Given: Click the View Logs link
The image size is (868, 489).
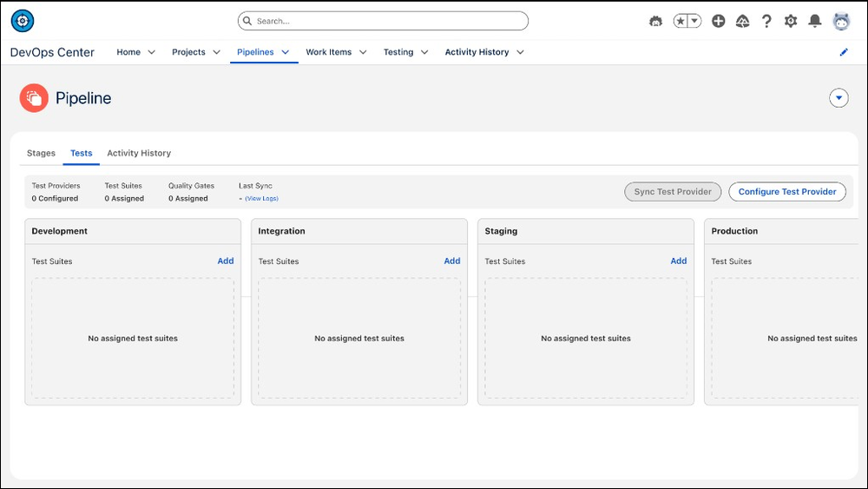Looking at the screenshot, I should pos(262,198).
